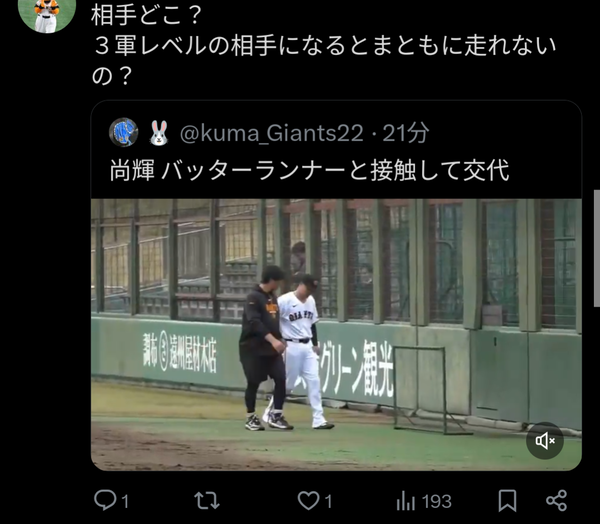Open view analytics bar chart icon

pyautogui.click(x=406, y=500)
